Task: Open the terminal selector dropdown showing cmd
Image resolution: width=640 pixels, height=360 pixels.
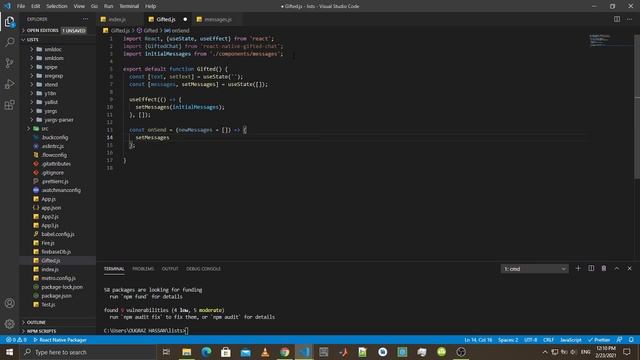Action: (534, 269)
